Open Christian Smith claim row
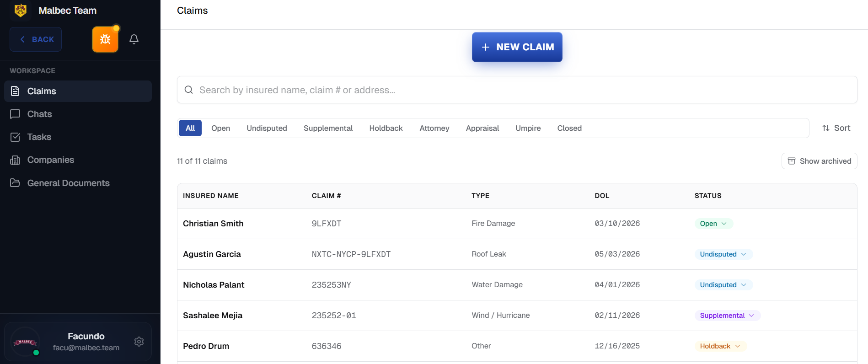Image resolution: width=868 pixels, height=364 pixels. tap(517, 224)
